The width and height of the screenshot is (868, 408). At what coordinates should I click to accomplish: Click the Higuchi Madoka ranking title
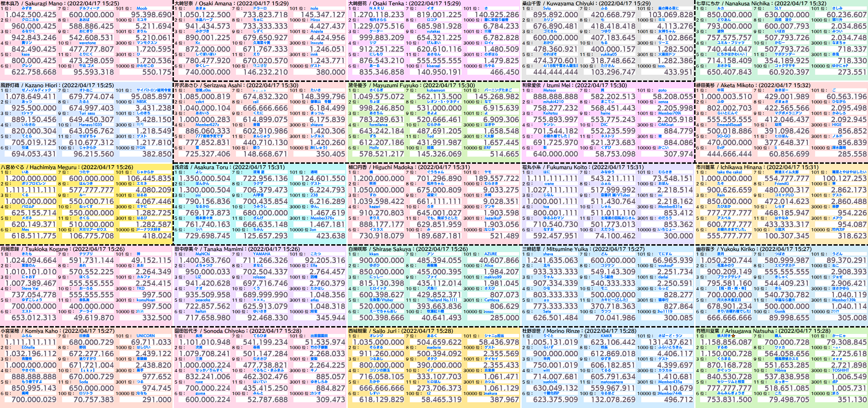click(x=409, y=167)
